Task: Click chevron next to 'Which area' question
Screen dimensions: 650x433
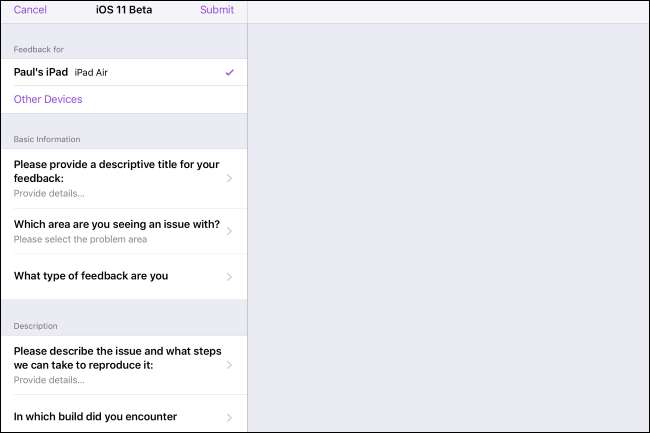Action: pos(230,231)
